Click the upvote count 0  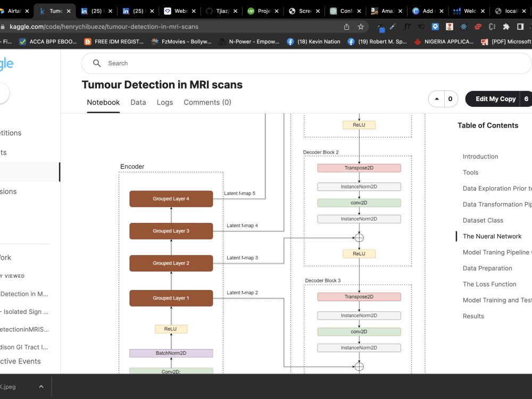450,99
